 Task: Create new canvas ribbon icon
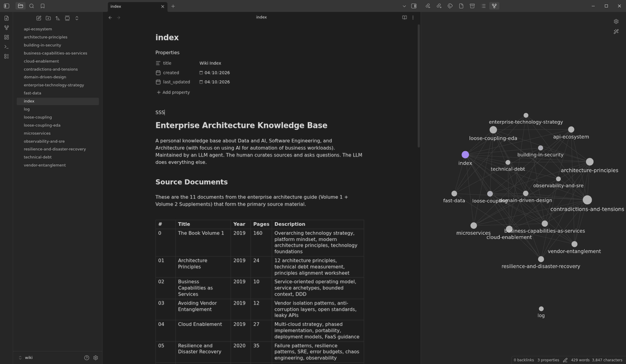6,37
